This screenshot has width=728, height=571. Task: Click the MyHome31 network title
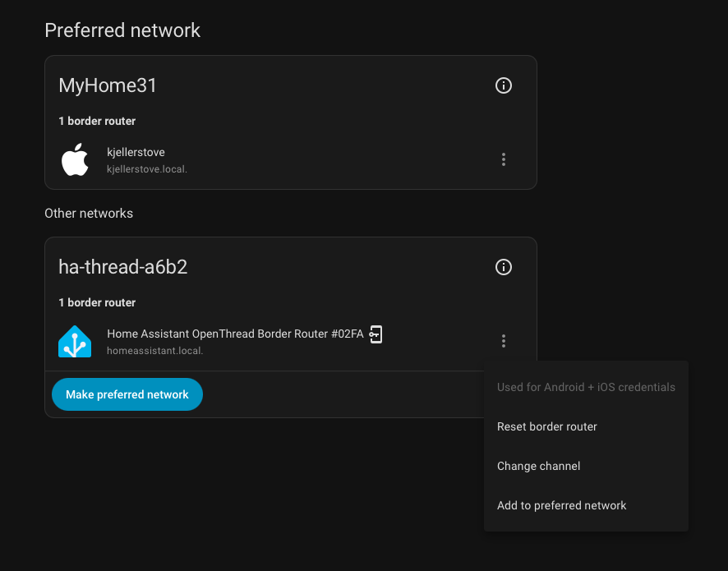pos(108,85)
